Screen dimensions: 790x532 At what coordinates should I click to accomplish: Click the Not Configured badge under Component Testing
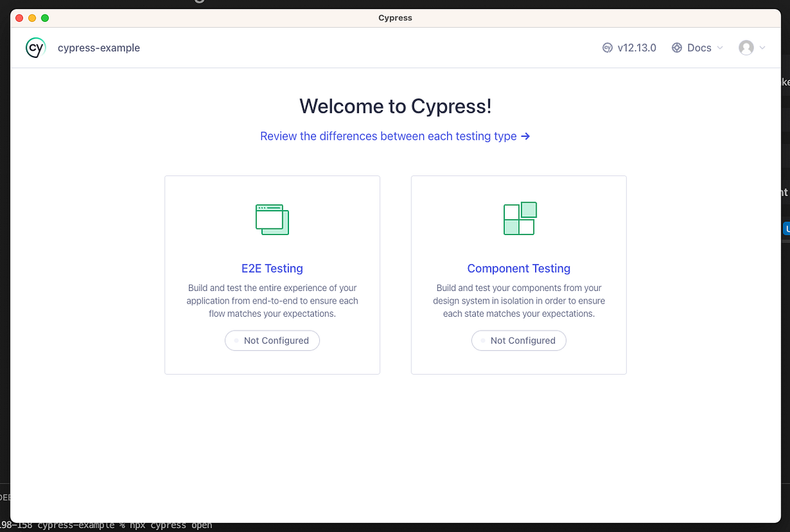click(x=519, y=340)
